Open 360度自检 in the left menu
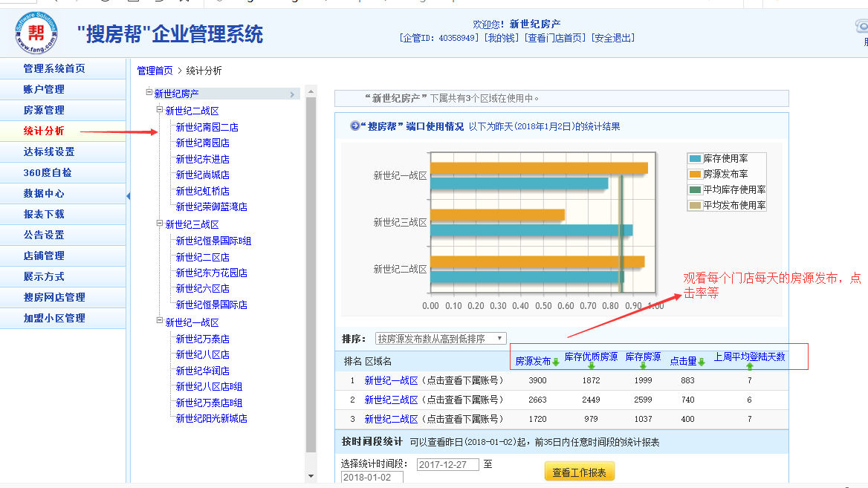This screenshot has width=868, height=488. (48, 172)
